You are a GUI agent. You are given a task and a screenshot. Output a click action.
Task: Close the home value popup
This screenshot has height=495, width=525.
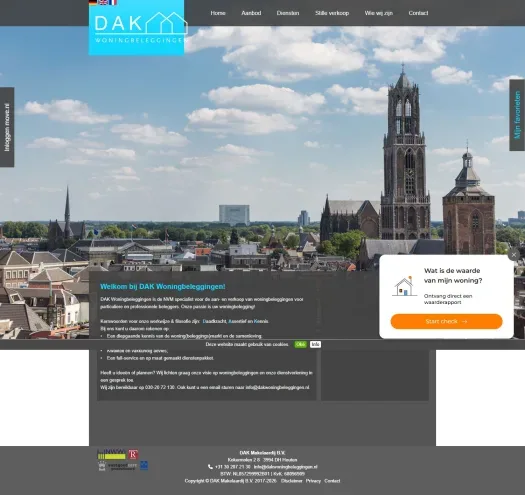coord(514,255)
